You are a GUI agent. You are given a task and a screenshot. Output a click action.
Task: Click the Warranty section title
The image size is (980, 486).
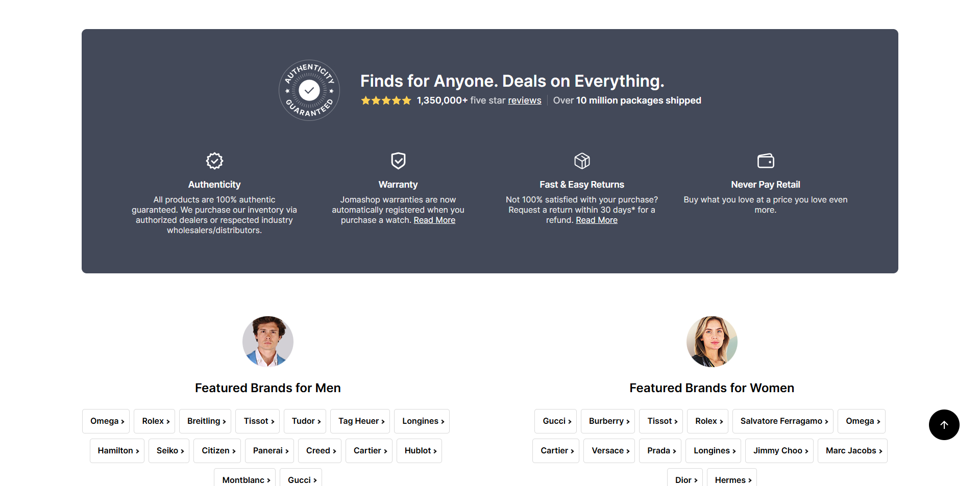point(398,185)
